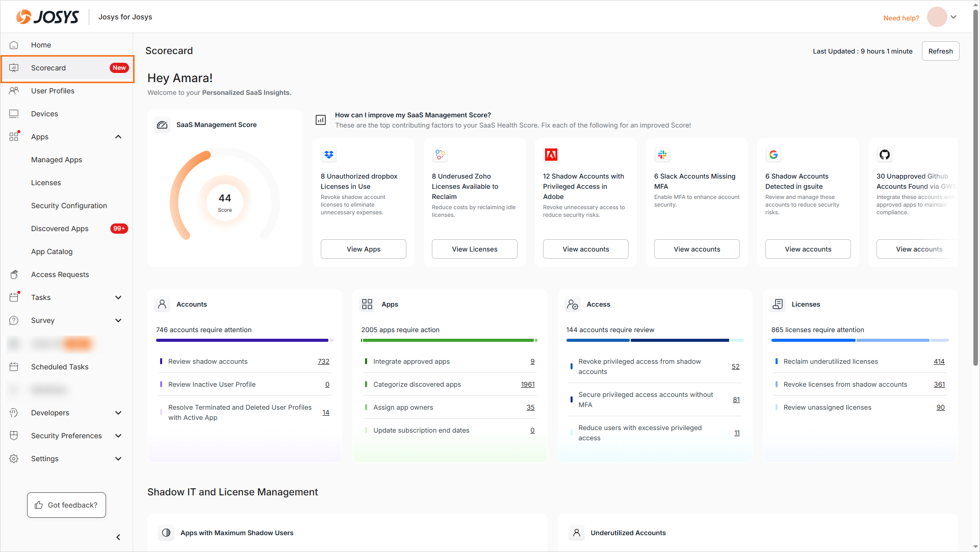980x552 pixels.
Task: Click the Adobe icon on the shadow accounts card
Action: [x=551, y=155]
